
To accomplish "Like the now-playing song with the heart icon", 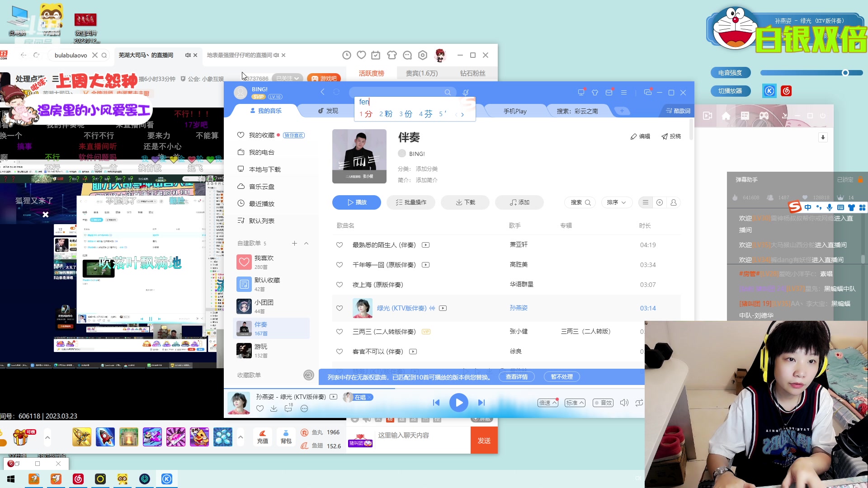I will [x=260, y=408].
